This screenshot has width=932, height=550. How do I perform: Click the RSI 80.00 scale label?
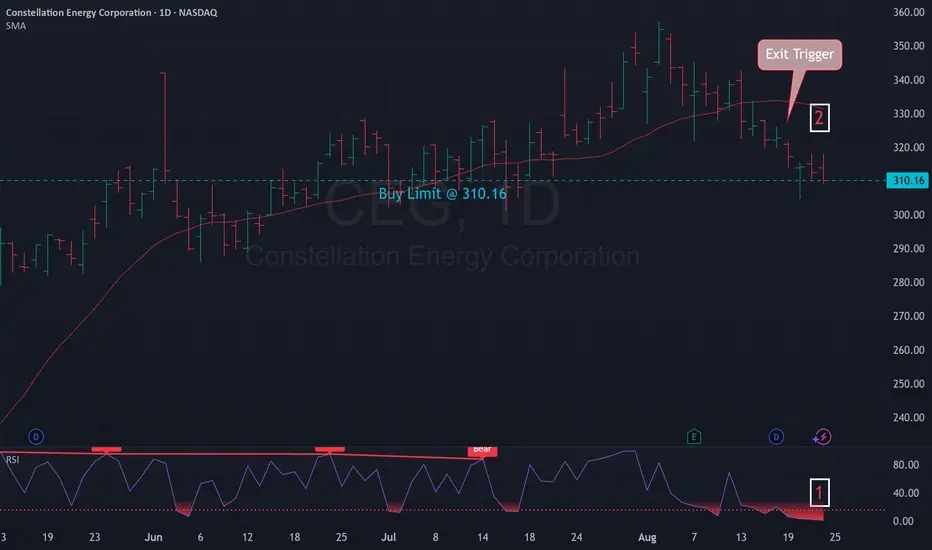coord(906,465)
